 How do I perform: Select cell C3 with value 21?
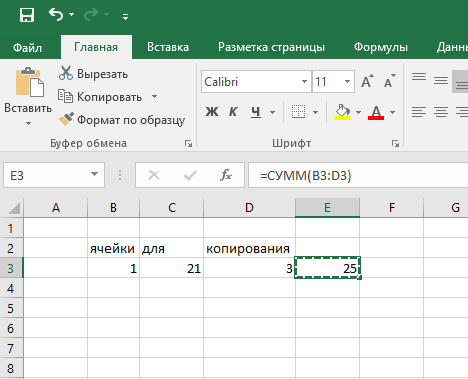coord(172,268)
